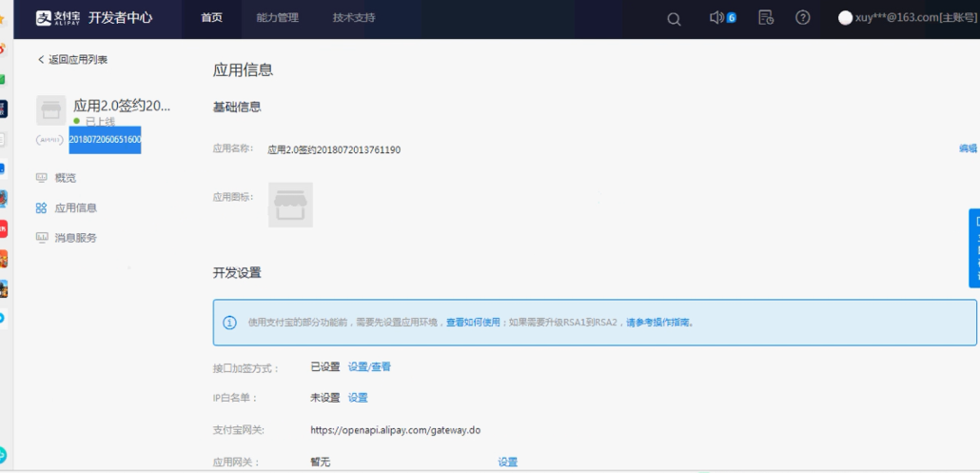The height and width of the screenshot is (473, 980).
Task: Click the document records icon in header
Action: [x=765, y=18]
